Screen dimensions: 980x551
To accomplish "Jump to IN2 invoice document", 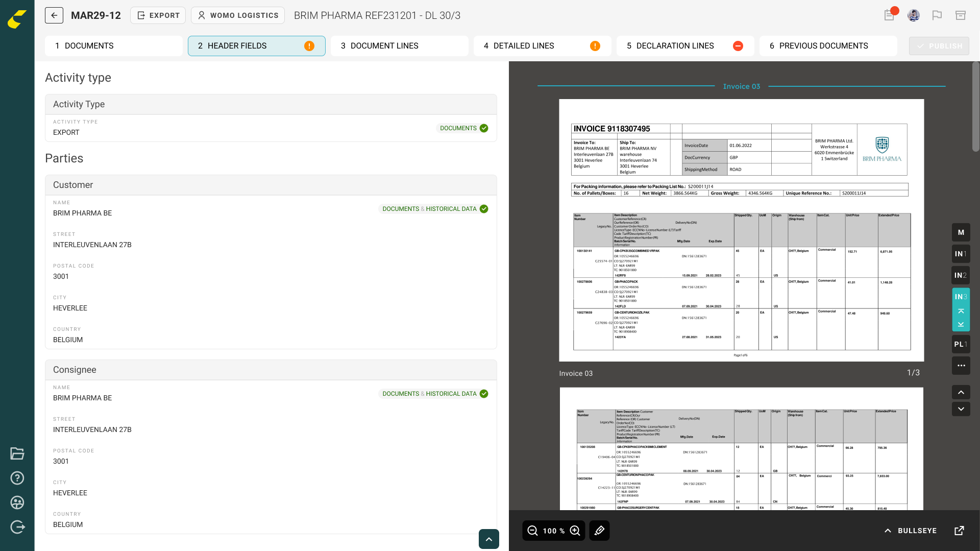I will pos(961,275).
